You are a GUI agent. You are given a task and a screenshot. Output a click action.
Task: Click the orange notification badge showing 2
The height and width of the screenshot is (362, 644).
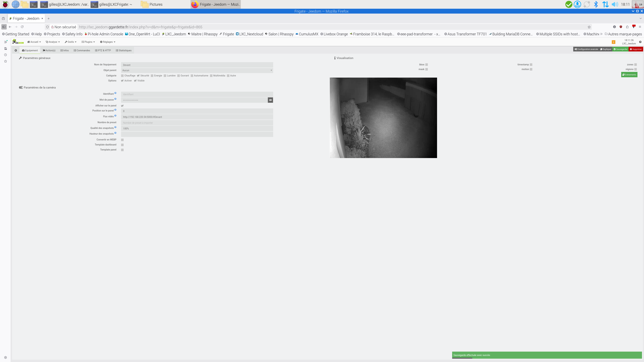(x=613, y=42)
